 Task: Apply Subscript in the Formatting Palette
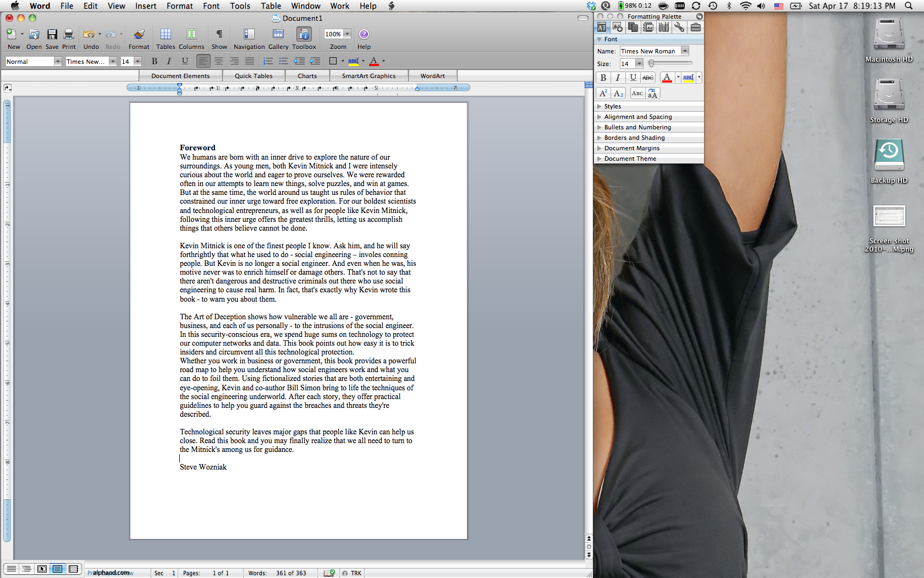(x=618, y=94)
